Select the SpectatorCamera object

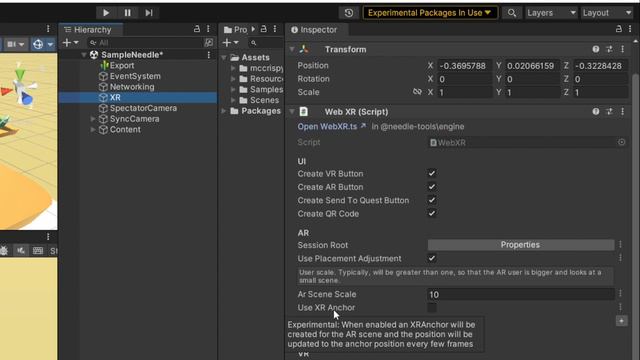143,108
